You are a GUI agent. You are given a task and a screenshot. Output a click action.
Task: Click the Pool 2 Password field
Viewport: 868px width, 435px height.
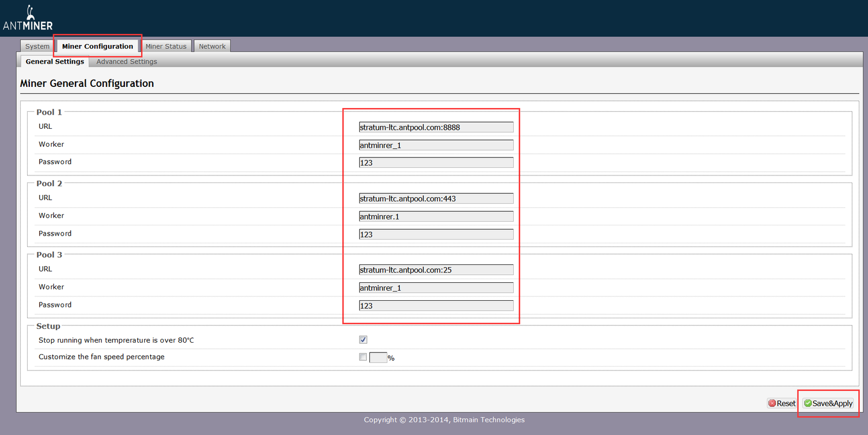[436, 234]
